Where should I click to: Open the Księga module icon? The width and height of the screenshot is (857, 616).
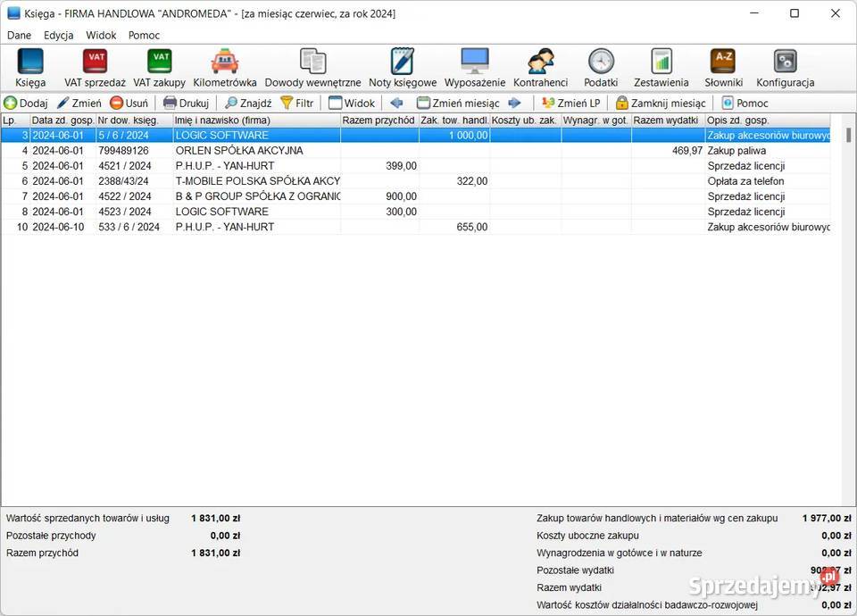coord(30,67)
